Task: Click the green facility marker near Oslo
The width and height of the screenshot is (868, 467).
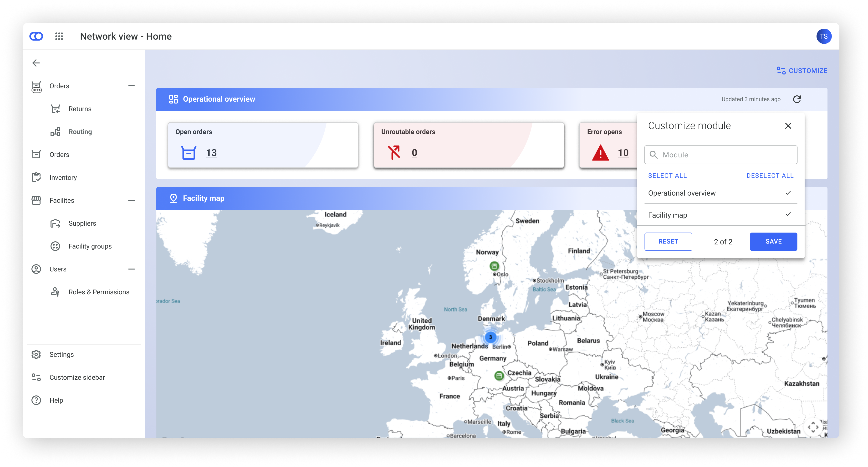Action: point(494,266)
